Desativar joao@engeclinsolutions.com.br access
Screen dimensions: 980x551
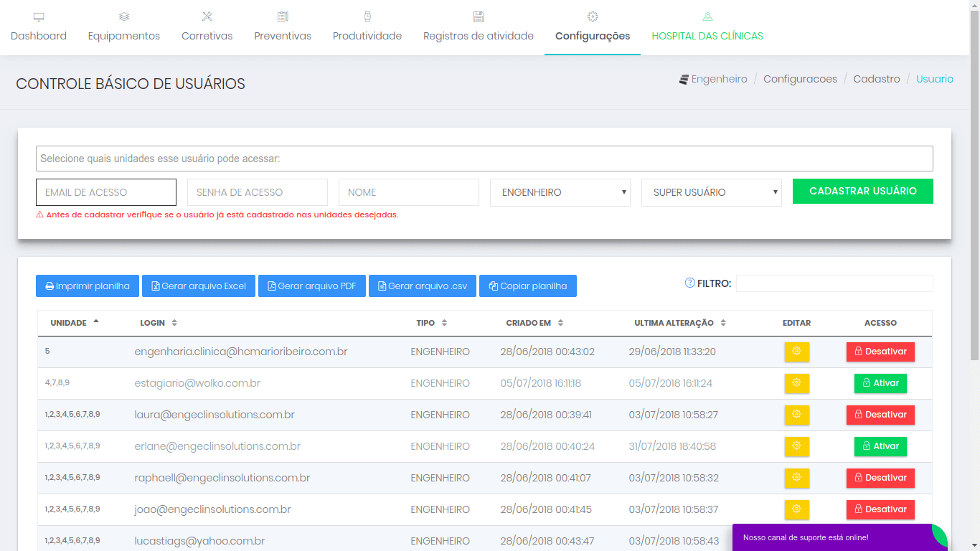[880, 509]
